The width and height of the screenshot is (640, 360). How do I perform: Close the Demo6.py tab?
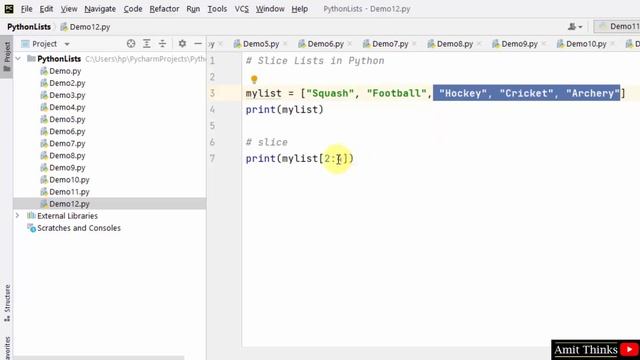[x=350, y=44]
